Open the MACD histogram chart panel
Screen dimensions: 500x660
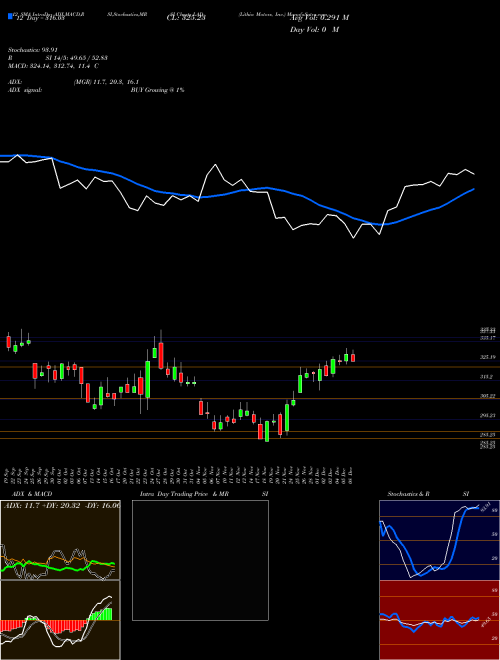point(60,620)
